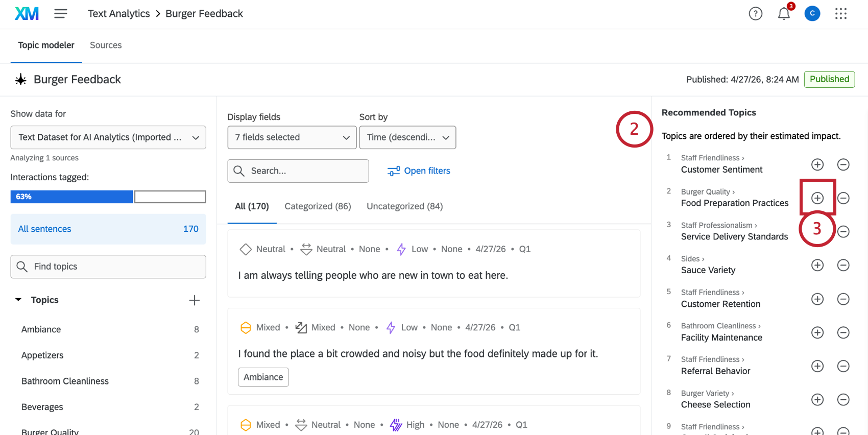
Task: Click the sparkle icon beside Burger Feedback
Action: (20, 80)
